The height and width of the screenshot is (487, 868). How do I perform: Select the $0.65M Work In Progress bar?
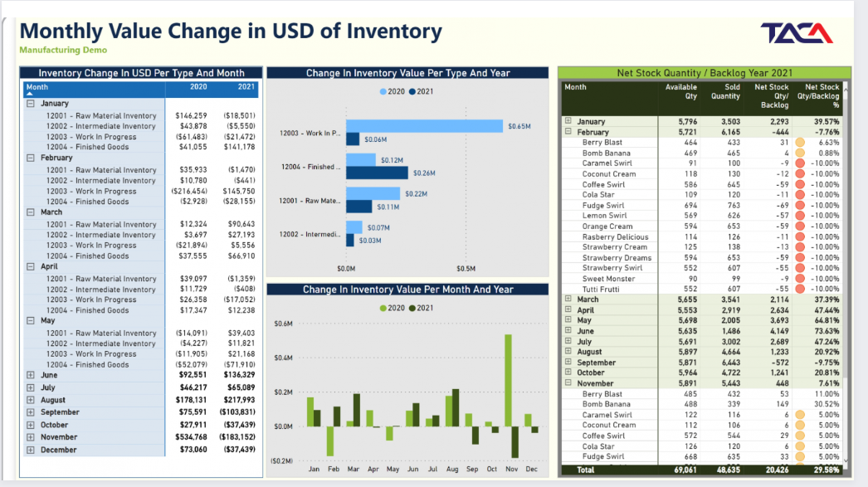click(425, 126)
